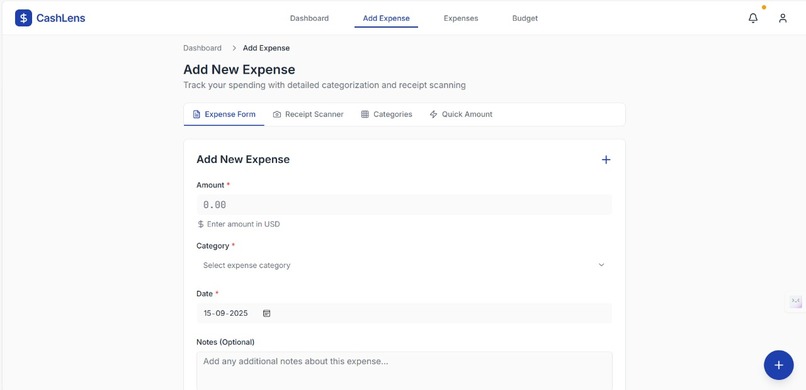Open the calendar picker icon in Date field

pyautogui.click(x=266, y=313)
